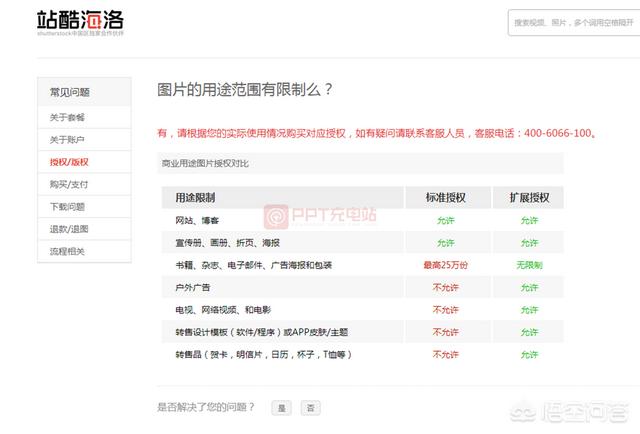Click standard 允许 in 网站、博客 row
Image resolution: width=640 pixels, height=434 pixels.
(446, 221)
